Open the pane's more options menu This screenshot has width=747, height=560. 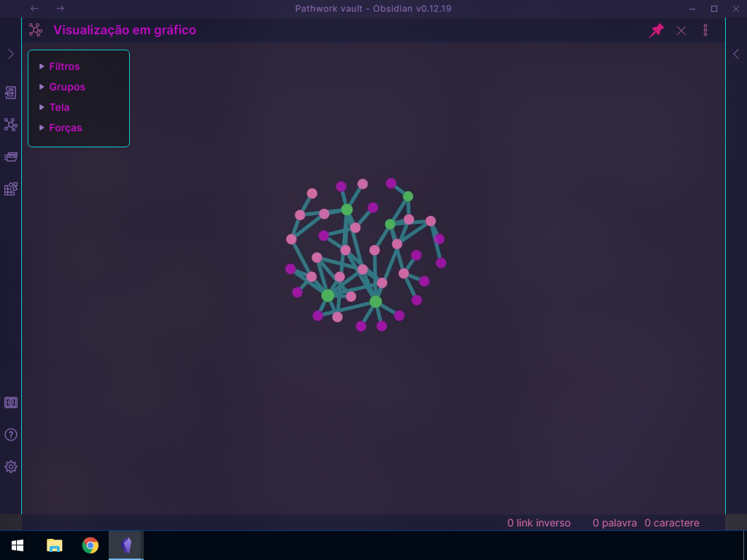tap(705, 31)
